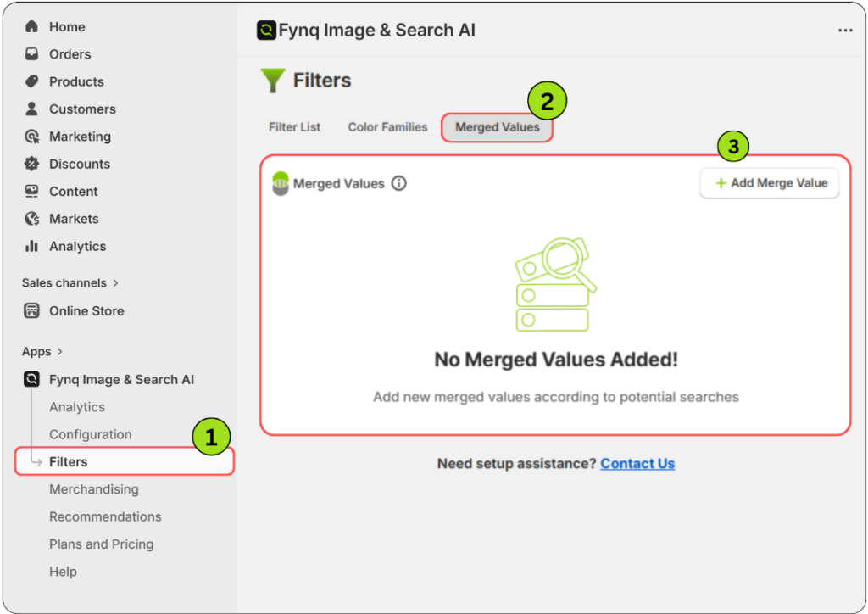Click the Fynq logo in page header
868x614 pixels.
[x=266, y=30]
